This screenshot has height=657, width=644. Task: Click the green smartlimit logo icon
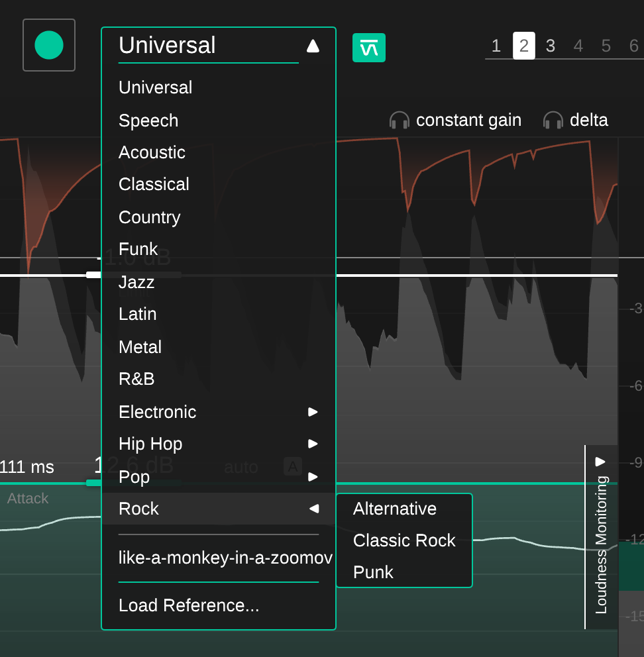tap(368, 48)
